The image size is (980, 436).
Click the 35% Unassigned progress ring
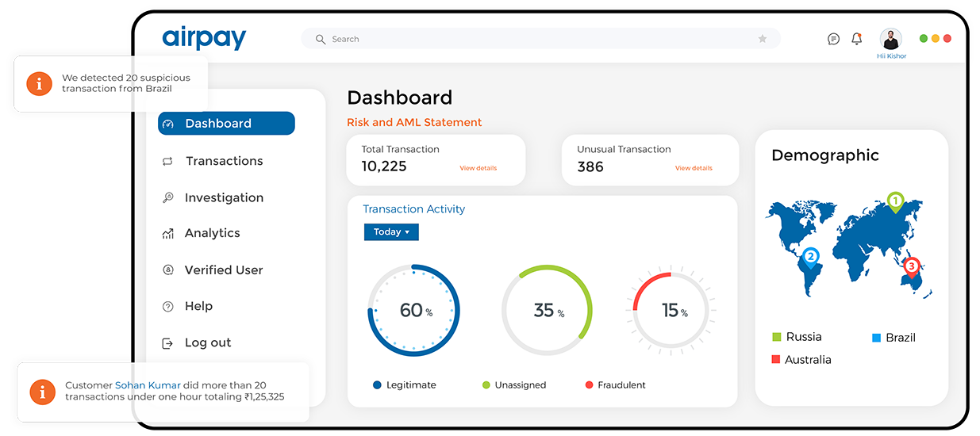(547, 310)
